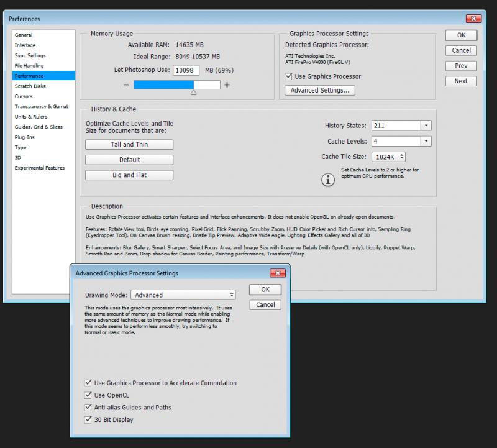
Task: Click OK in Advanced Graphics Processor Settings
Action: tap(265, 290)
